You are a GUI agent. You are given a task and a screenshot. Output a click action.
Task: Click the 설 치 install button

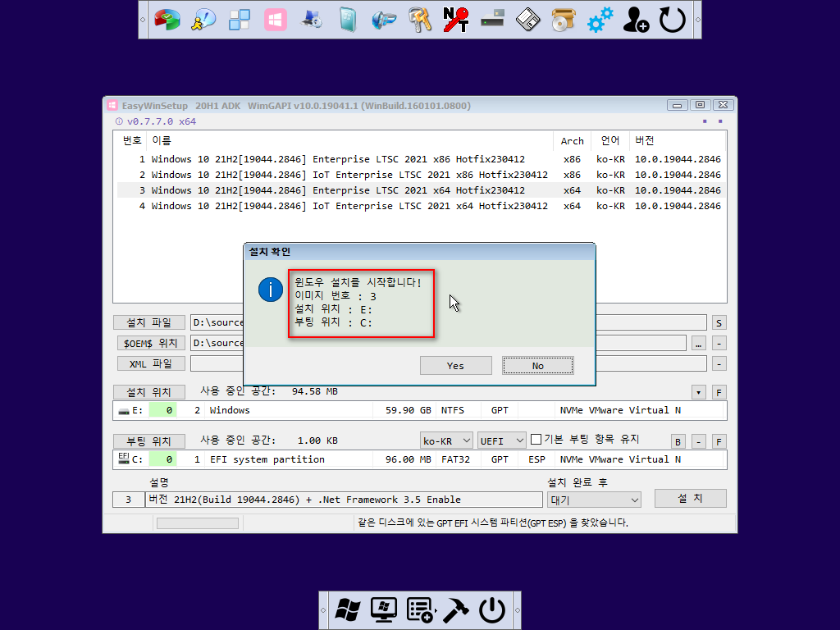[x=691, y=498]
